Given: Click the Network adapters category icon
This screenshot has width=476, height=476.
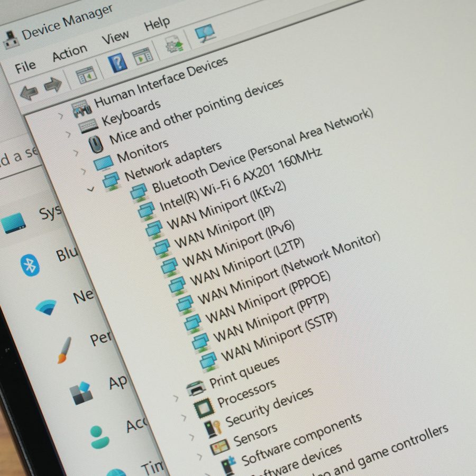Looking at the screenshot, I should [111, 181].
